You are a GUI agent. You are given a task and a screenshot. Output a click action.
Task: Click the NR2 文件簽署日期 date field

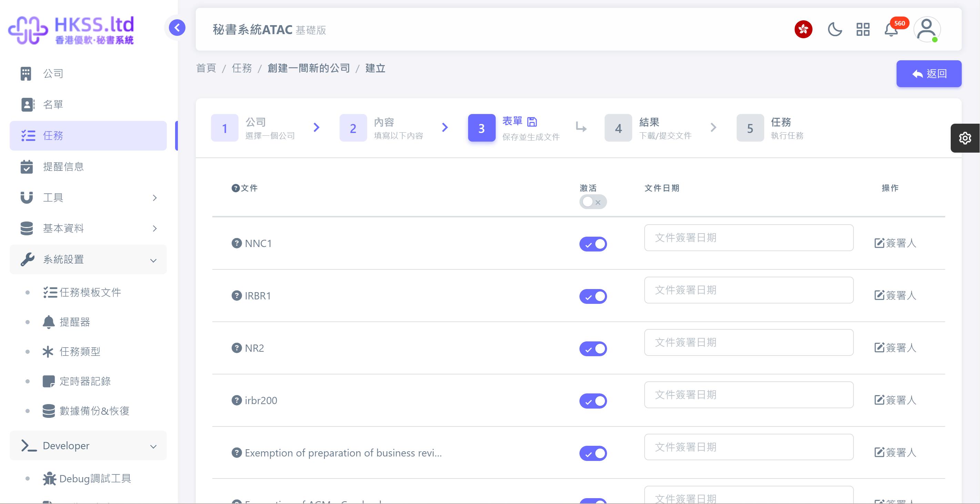[x=748, y=343]
